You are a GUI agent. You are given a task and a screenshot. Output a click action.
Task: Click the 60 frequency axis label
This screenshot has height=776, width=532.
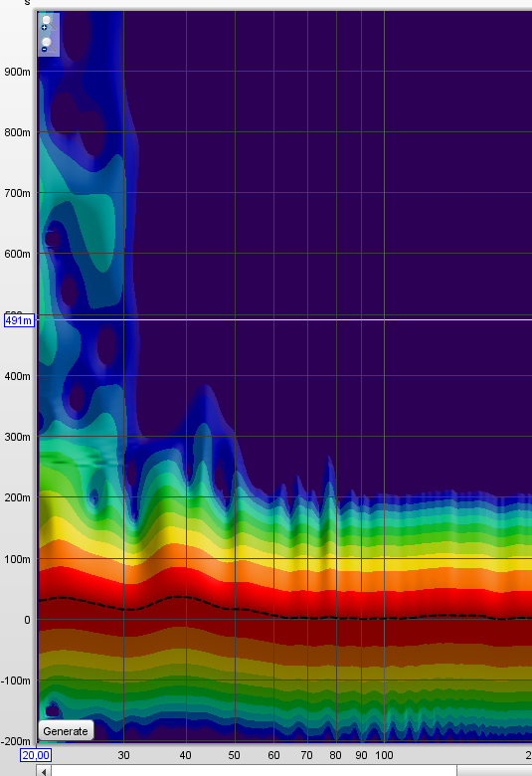pyautogui.click(x=273, y=755)
